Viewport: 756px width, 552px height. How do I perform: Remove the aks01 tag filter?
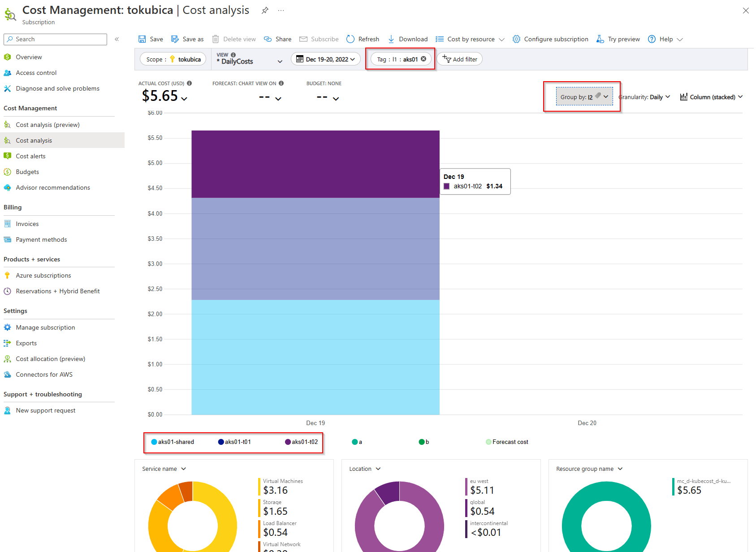click(x=423, y=59)
